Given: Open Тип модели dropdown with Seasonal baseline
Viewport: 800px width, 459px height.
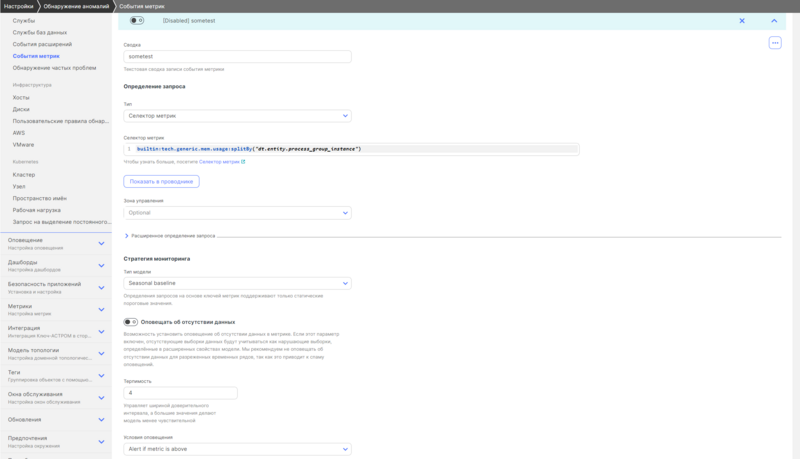Looking at the screenshot, I should (x=237, y=283).
